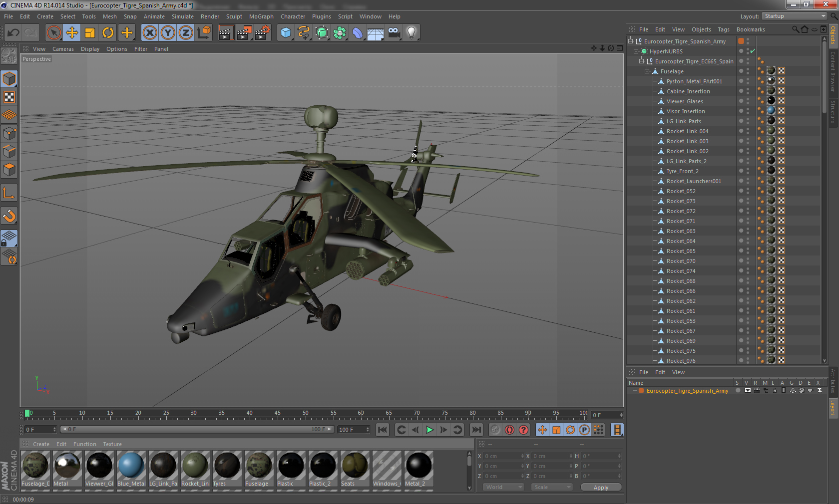The width and height of the screenshot is (839, 504).
Task: Activate the Move tool
Action: 72,33
